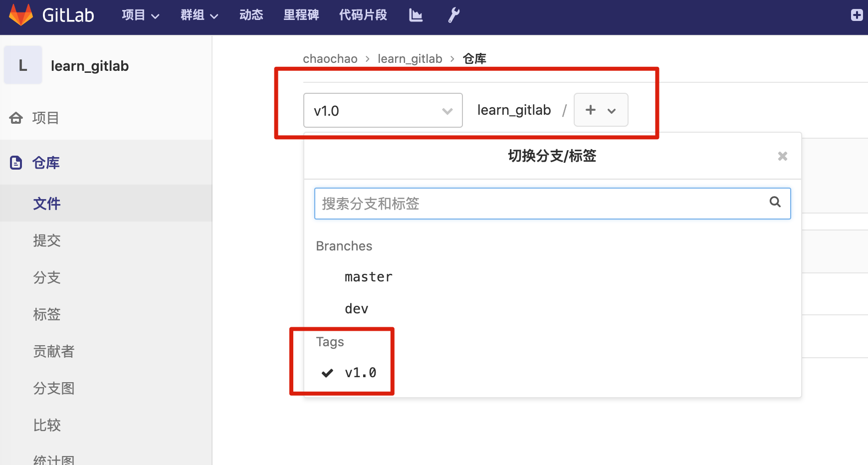868x465 pixels.
Task: Click 仓库 in the breadcrumb
Action: click(x=474, y=59)
